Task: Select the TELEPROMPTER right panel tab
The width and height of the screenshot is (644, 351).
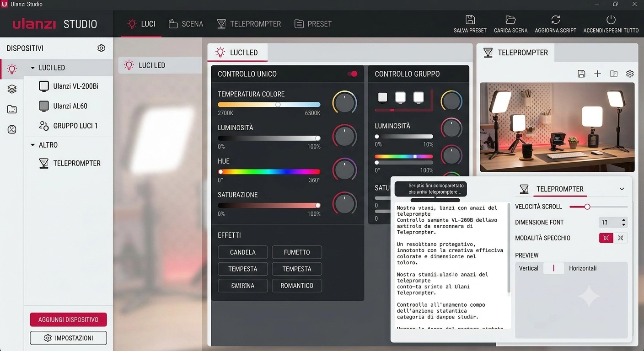Action: tap(515, 53)
